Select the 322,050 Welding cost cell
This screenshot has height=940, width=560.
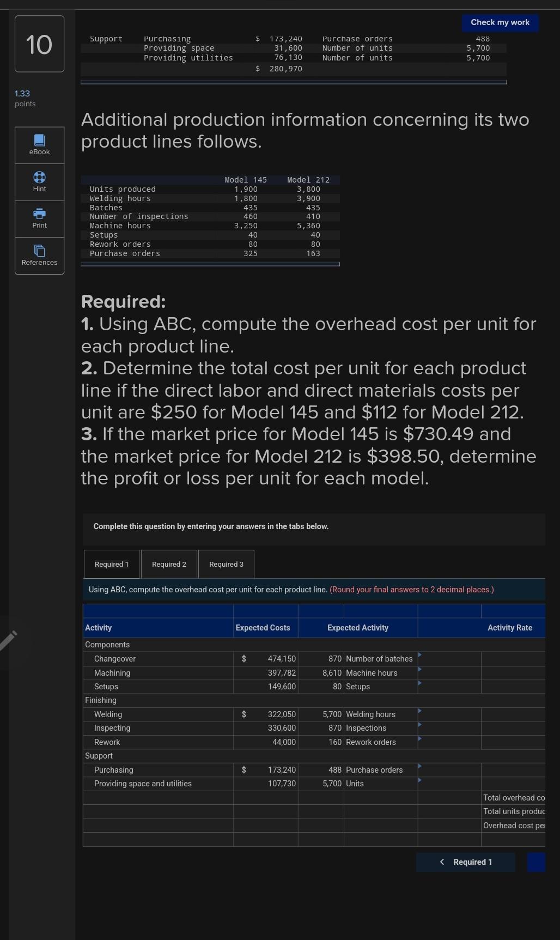point(266,714)
